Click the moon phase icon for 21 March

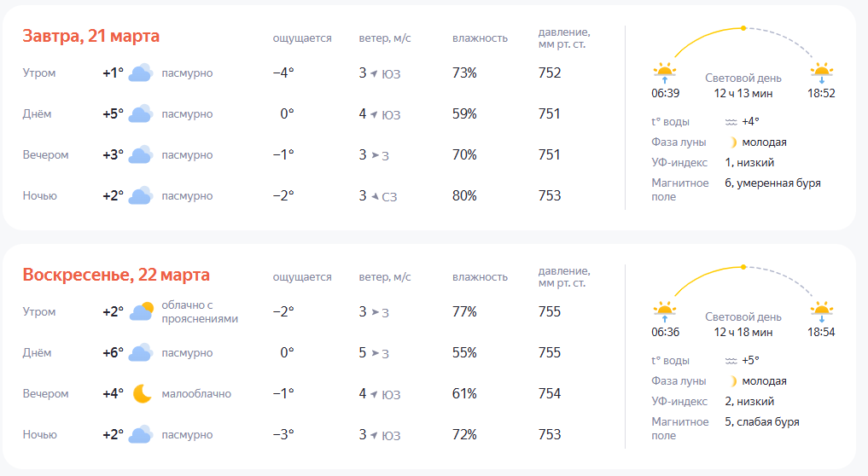[x=732, y=142]
